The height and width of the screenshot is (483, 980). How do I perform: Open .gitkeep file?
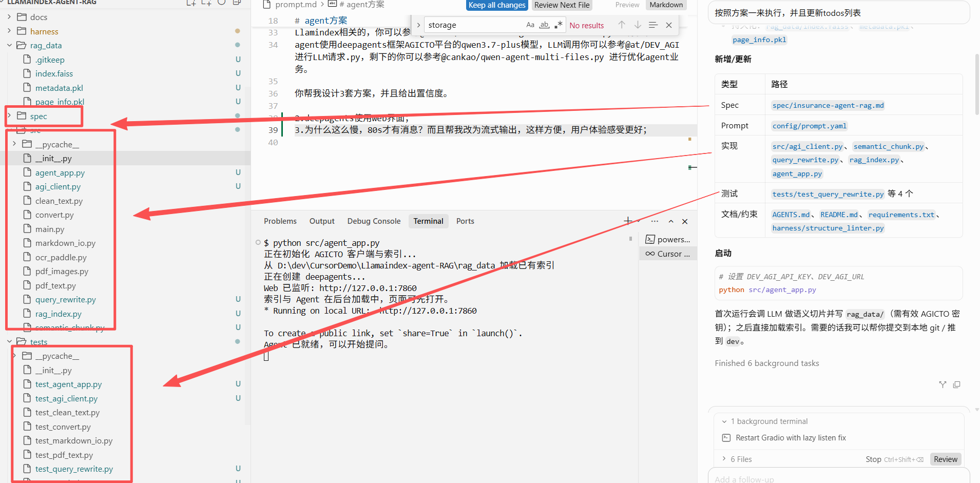(x=50, y=60)
